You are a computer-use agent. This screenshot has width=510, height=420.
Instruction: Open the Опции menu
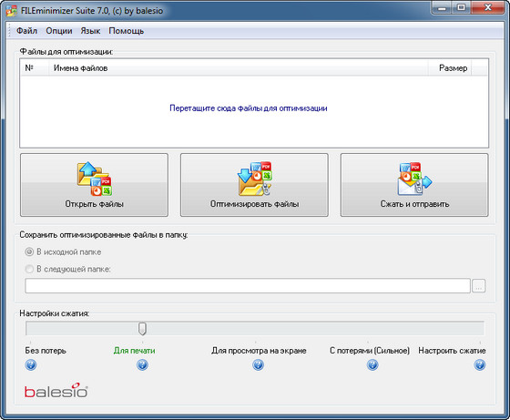coord(59,31)
